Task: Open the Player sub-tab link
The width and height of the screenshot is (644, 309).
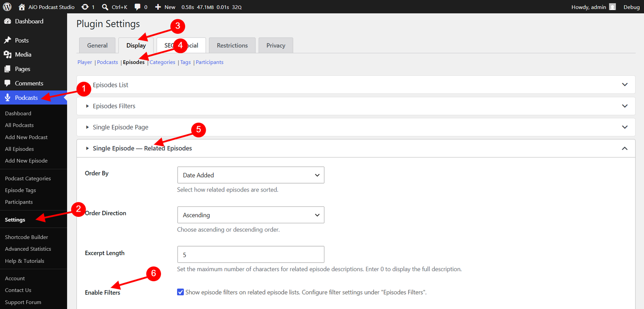Action: (85, 62)
